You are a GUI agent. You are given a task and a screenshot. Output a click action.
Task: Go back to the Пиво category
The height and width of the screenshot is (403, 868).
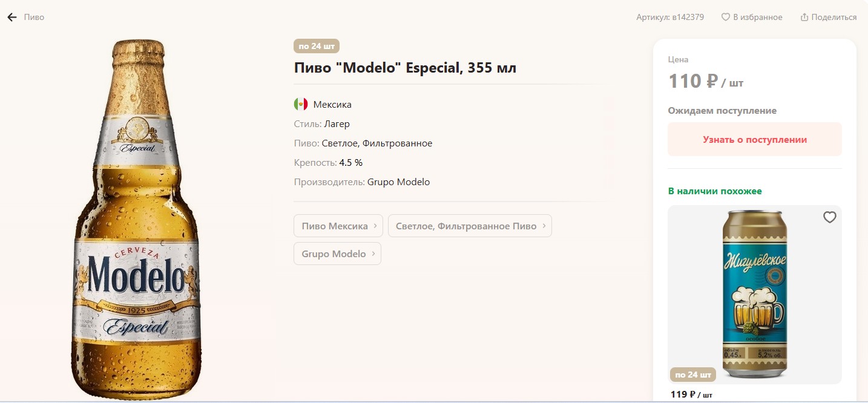point(34,17)
